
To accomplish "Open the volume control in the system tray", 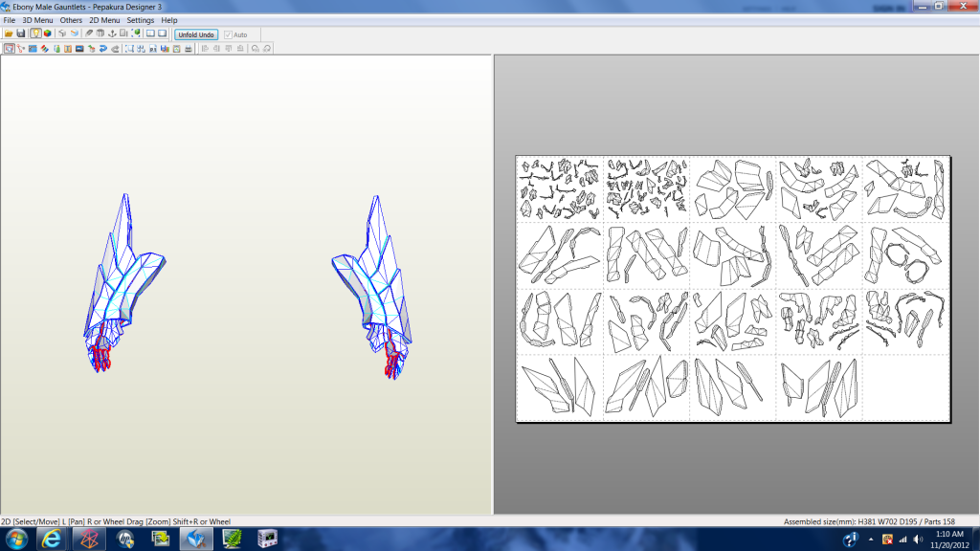I will (918, 540).
